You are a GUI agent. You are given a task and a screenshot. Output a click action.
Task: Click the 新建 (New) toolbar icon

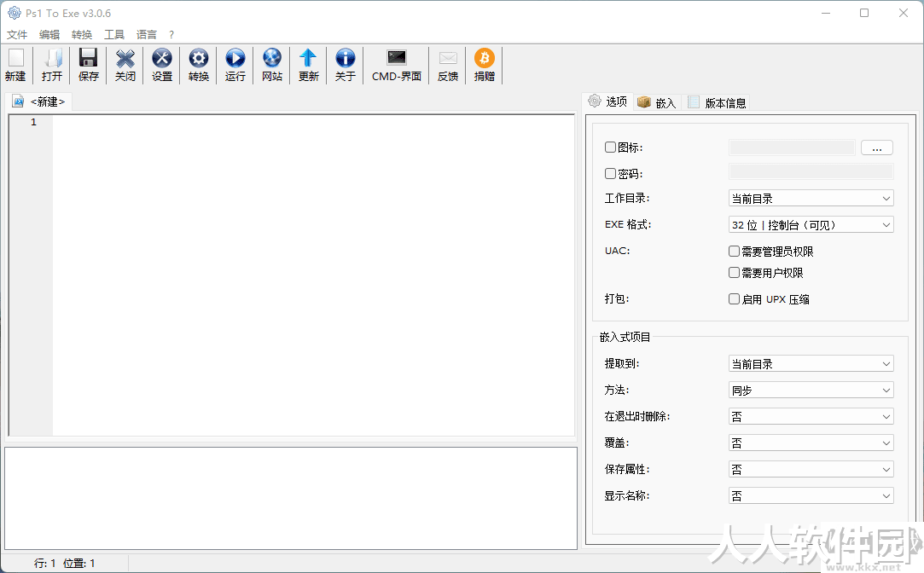[16, 65]
